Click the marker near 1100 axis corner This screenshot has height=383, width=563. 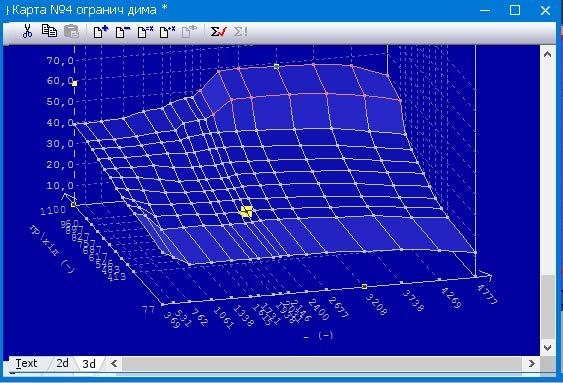pos(73,205)
